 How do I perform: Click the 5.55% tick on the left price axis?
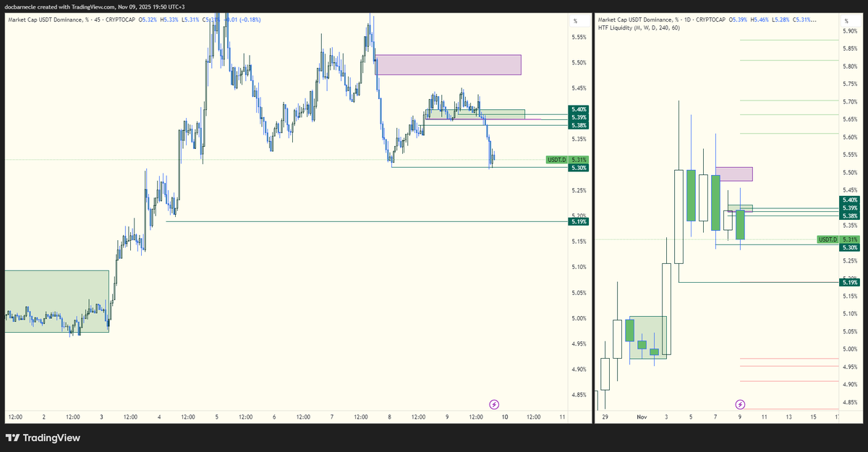click(579, 37)
